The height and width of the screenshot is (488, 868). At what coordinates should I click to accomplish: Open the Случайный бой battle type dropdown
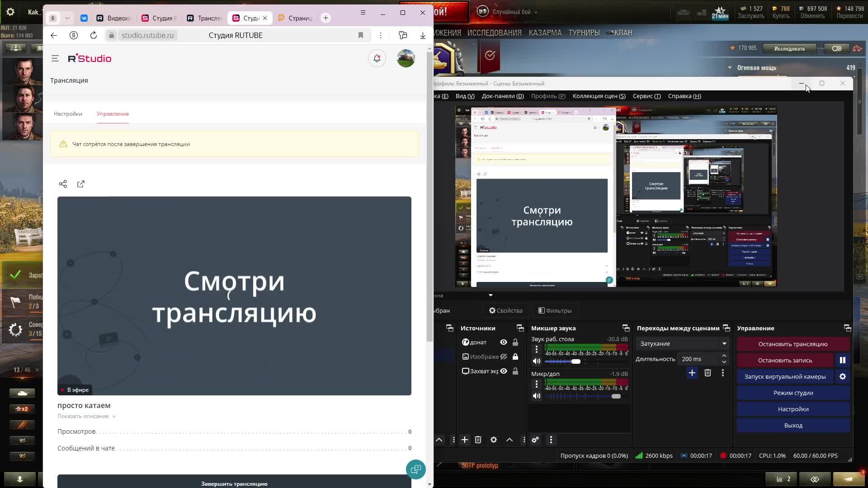click(x=514, y=12)
